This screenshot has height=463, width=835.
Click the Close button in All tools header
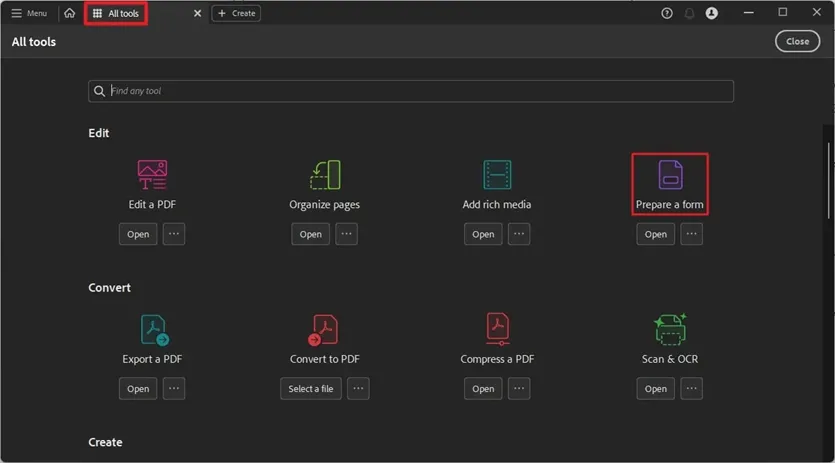click(797, 42)
